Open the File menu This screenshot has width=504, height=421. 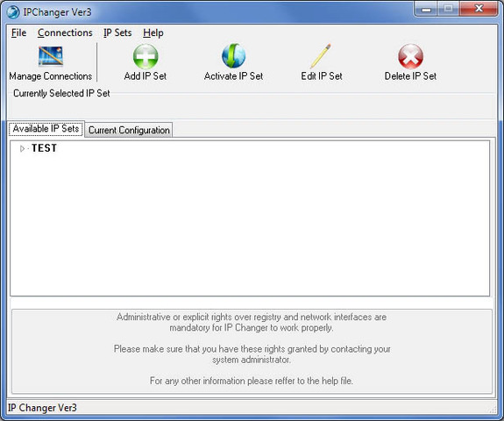[18, 32]
